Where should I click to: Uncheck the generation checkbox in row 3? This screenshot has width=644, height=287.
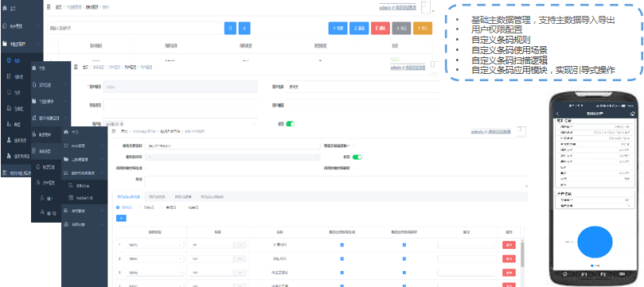coord(342,272)
